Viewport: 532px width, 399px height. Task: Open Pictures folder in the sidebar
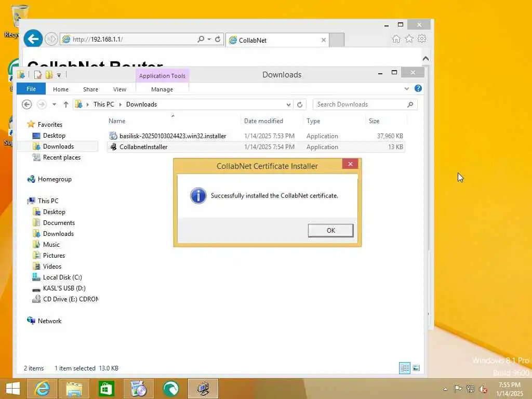pos(54,256)
